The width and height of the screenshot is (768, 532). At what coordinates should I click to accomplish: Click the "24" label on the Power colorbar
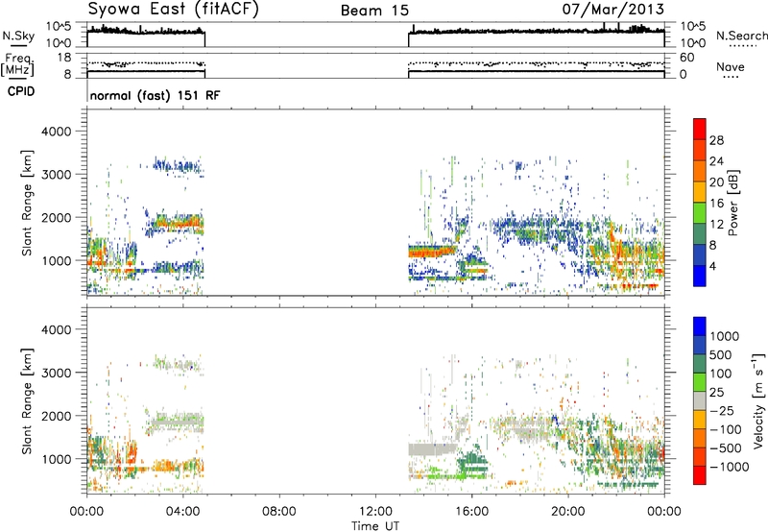(x=716, y=161)
